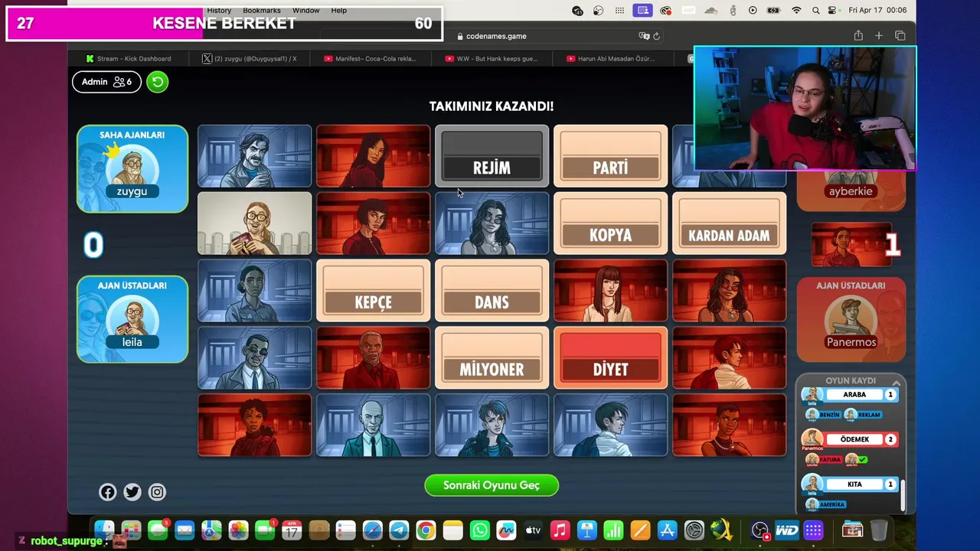Viewport: 980px width, 551px height.
Task: Open Calendar in the dock
Action: coord(292,530)
